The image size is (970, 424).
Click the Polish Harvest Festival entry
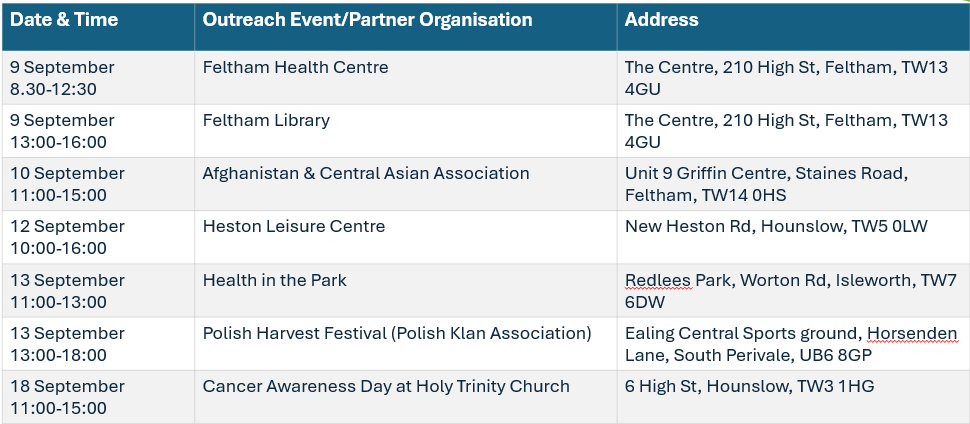click(397, 333)
